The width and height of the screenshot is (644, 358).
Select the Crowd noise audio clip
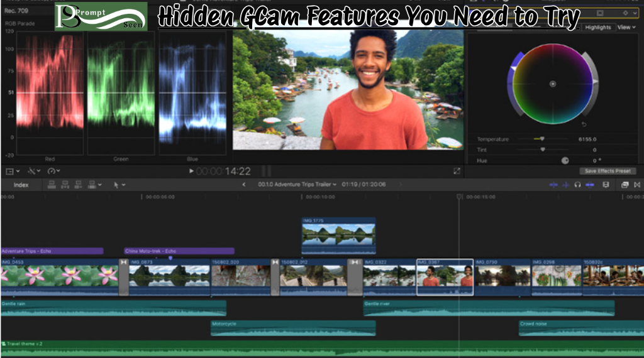581,328
